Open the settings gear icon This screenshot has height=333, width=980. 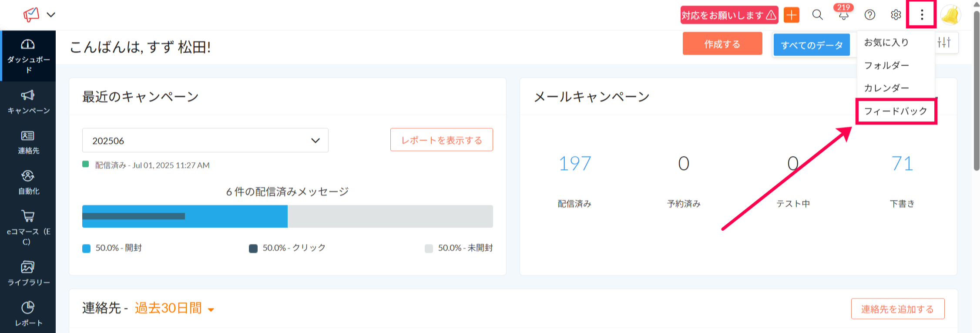896,15
